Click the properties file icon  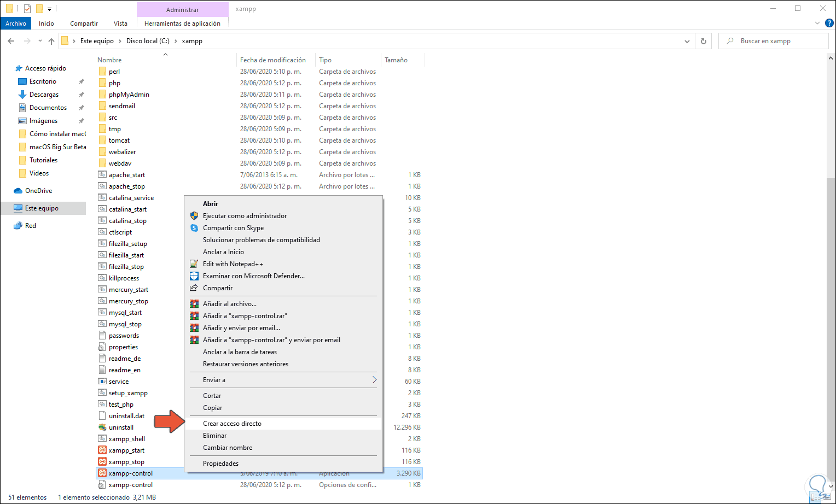[x=102, y=347]
